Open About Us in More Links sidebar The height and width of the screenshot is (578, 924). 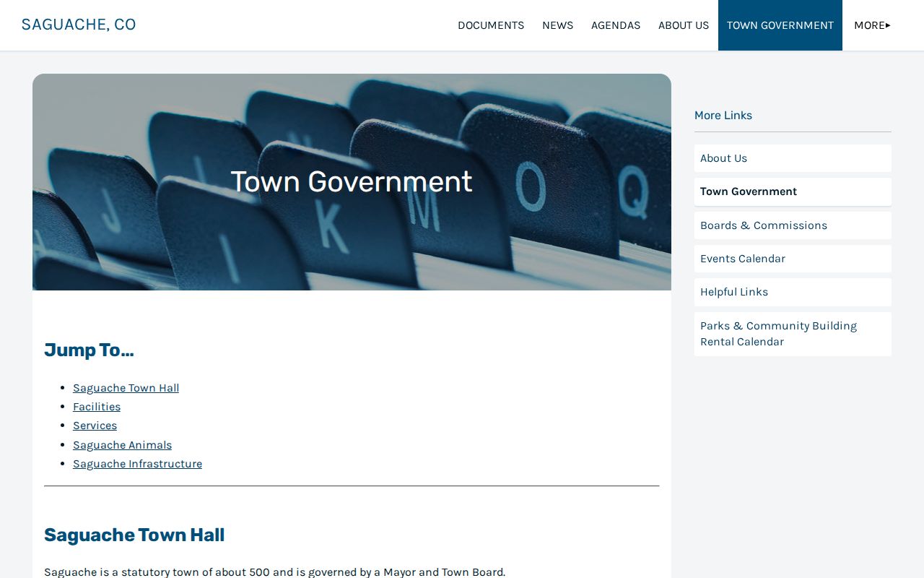pyautogui.click(x=793, y=158)
